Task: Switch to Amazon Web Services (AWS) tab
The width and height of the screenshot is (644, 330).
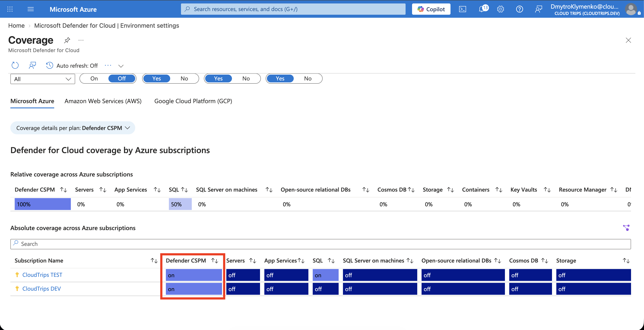Action: (103, 101)
